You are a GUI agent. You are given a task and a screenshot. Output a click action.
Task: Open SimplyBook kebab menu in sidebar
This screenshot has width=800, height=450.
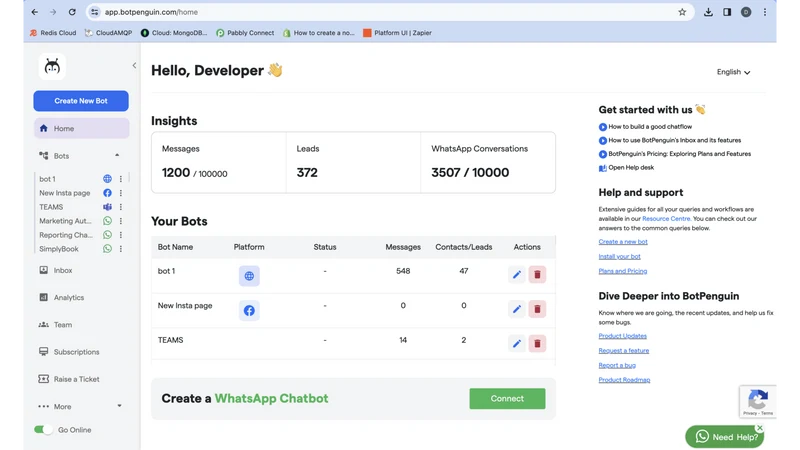(121, 249)
